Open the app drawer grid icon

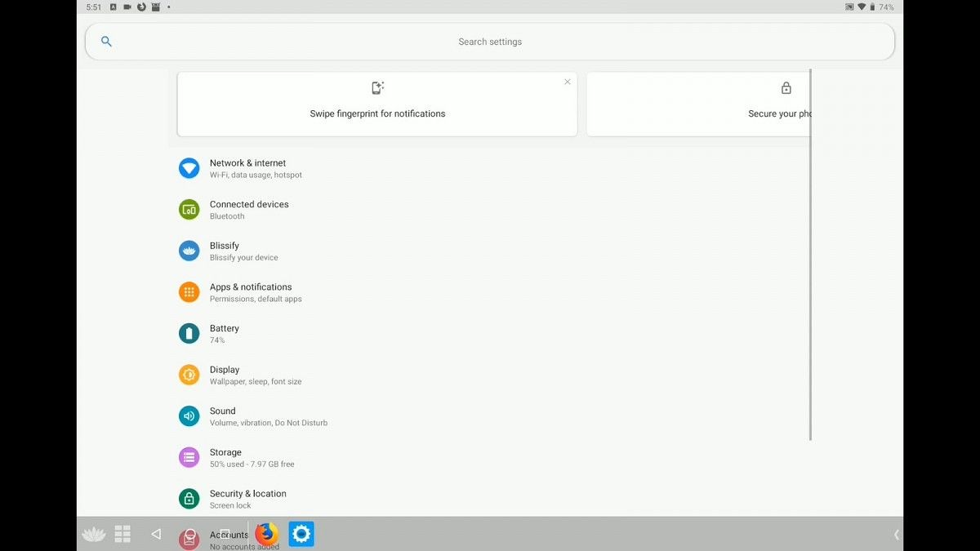coord(122,534)
